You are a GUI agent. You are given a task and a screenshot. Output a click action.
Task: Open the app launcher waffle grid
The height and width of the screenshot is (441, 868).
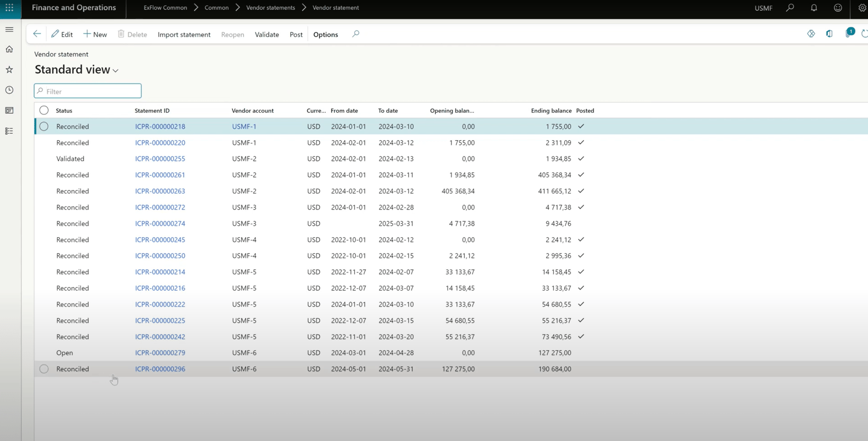(9, 8)
